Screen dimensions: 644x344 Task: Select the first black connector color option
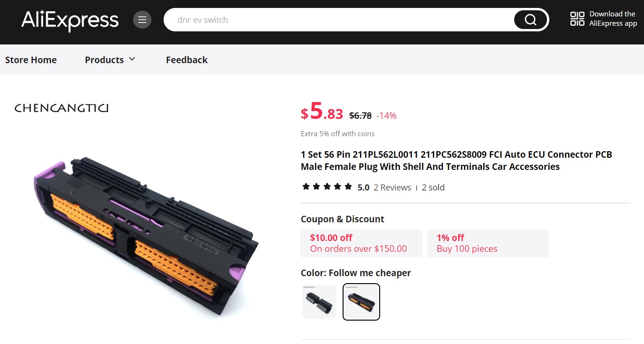coord(319,302)
